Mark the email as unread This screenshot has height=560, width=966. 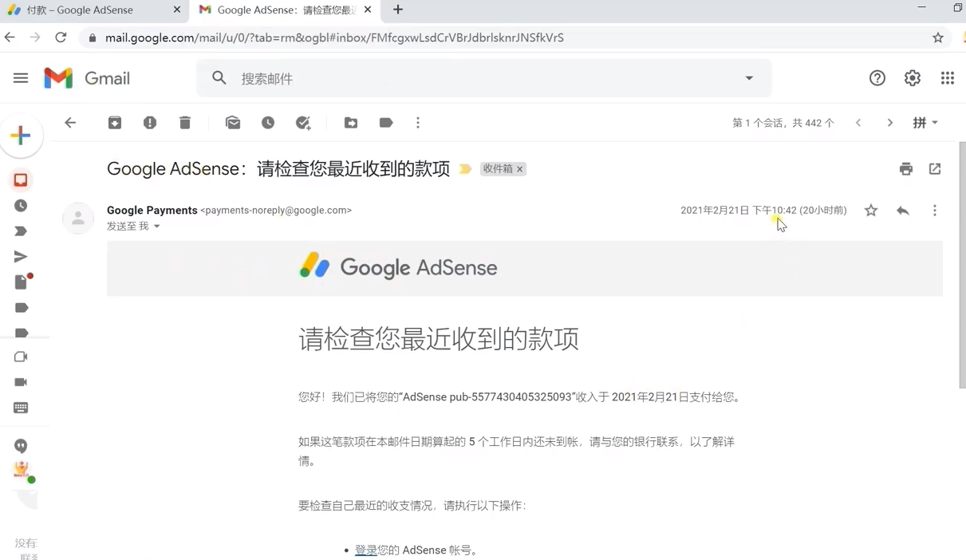[233, 123]
